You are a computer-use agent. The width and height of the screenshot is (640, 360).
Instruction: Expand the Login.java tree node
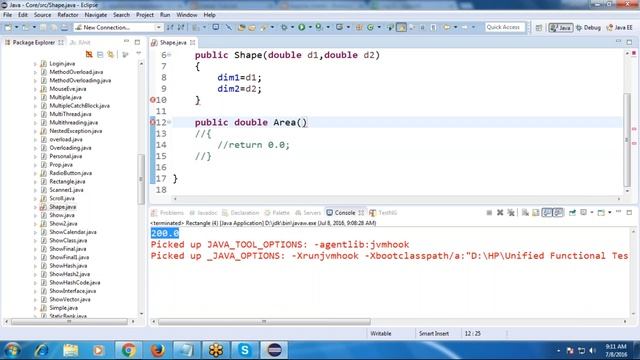[35, 64]
